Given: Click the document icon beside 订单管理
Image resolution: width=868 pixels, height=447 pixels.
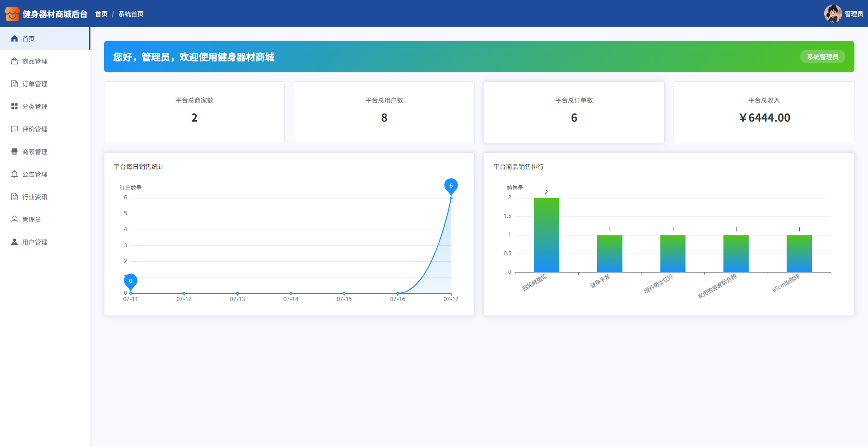Looking at the screenshot, I should point(14,84).
